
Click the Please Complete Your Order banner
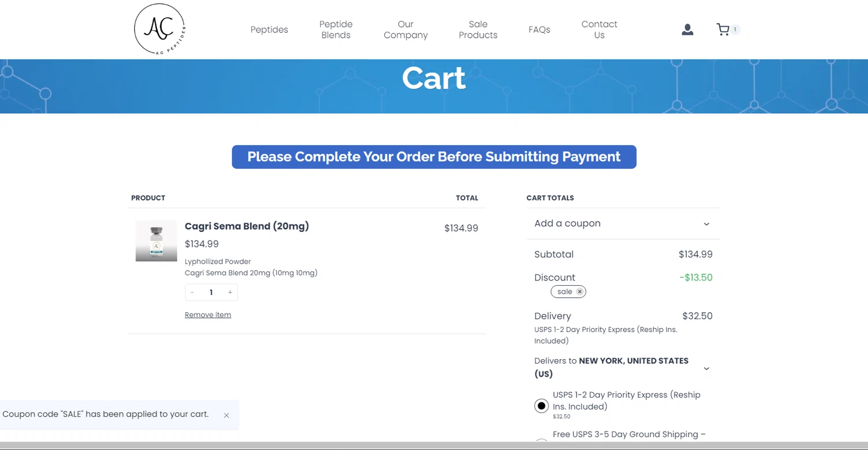click(434, 157)
